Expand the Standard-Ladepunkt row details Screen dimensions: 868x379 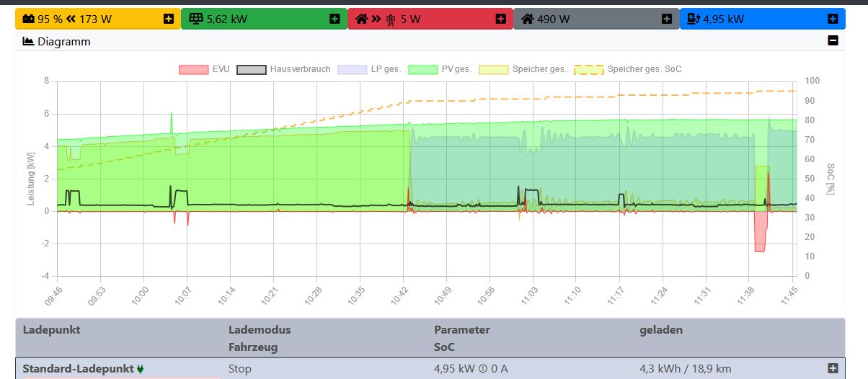coord(833,368)
